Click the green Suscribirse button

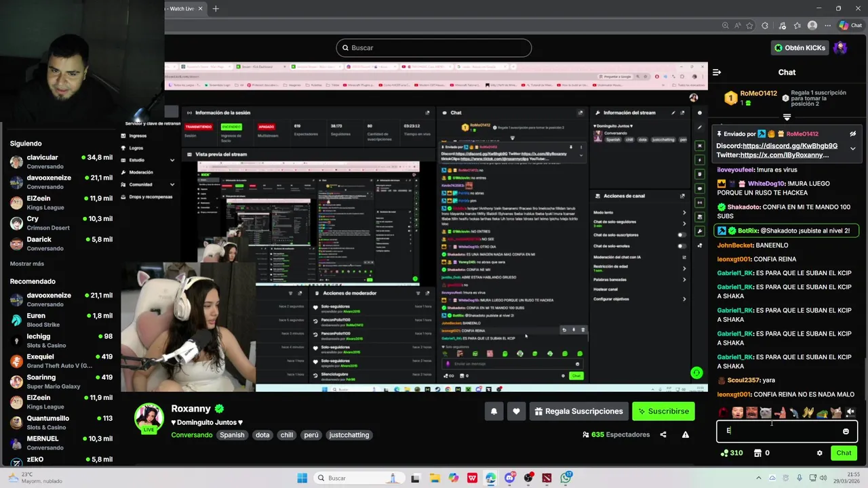click(x=663, y=411)
